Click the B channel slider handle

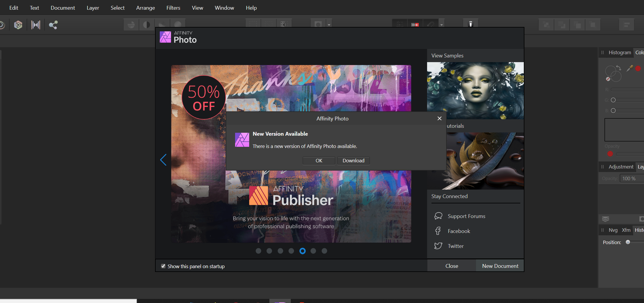613,110
